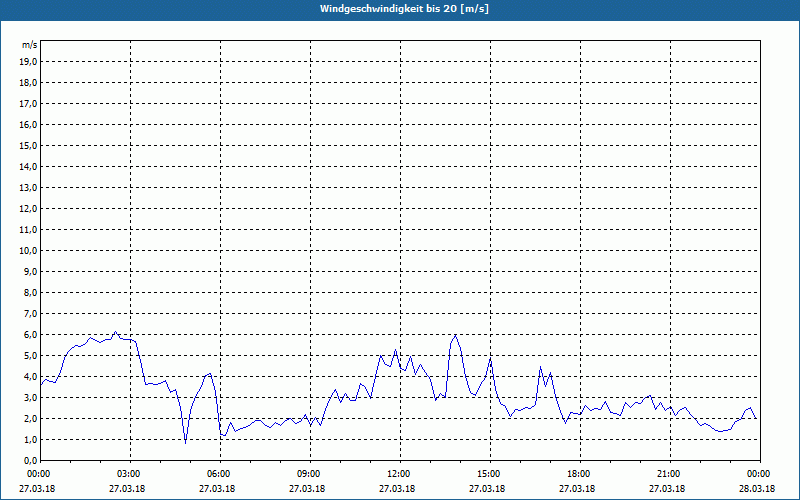Image resolution: width=800 pixels, height=500 pixels.
Task: Click the 'Windgeschwindigkeit bis 20 [m/s]' chart title
Action: [404, 9]
